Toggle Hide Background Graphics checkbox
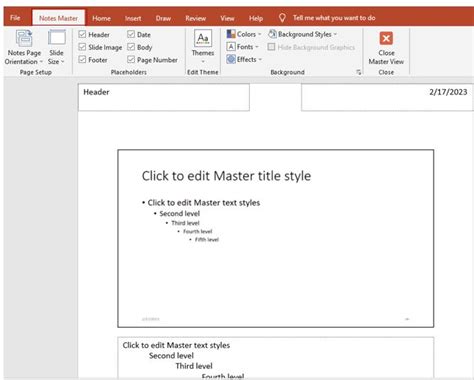The width and height of the screenshot is (474, 380). 271,47
